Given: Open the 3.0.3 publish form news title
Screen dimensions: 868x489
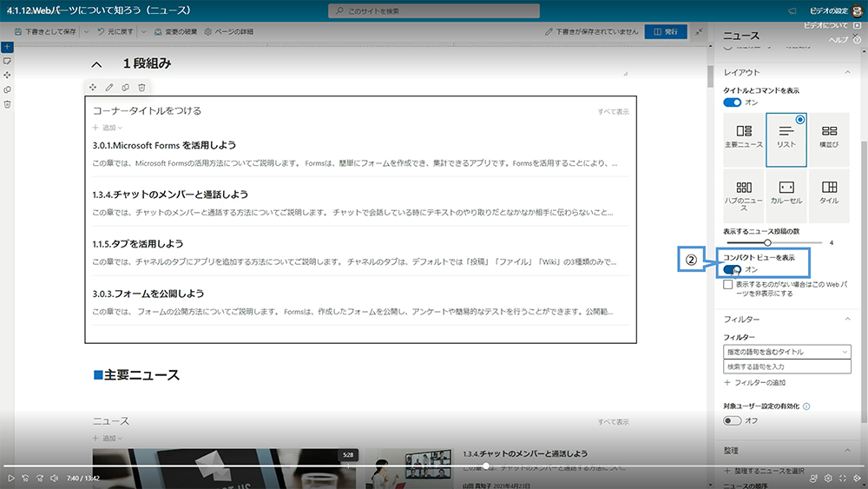Looking at the screenshot, I should point(148,294).
